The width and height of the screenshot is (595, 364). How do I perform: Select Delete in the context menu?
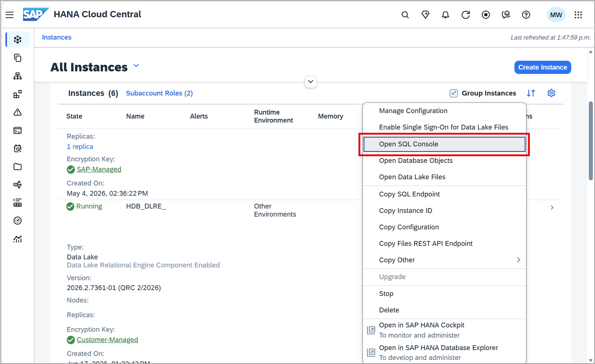coord(445,310)
